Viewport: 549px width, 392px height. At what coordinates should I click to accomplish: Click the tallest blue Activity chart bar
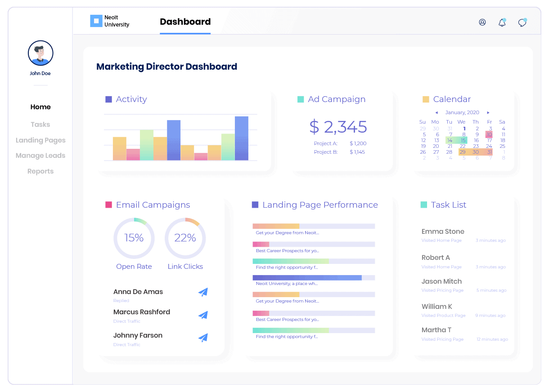coord(242,138)
